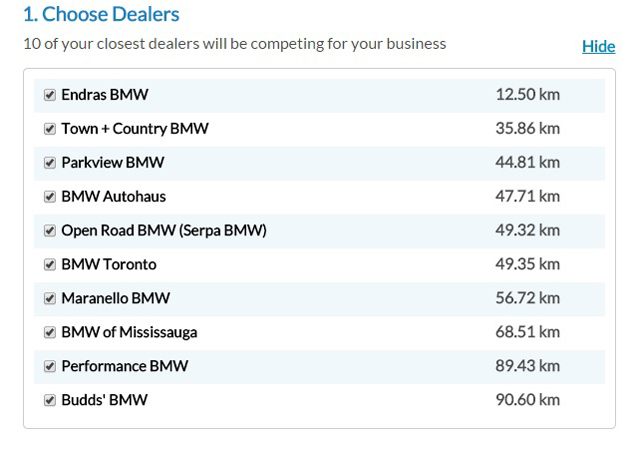Click the Budds' BMW dealer name

(x=104, y=400)
